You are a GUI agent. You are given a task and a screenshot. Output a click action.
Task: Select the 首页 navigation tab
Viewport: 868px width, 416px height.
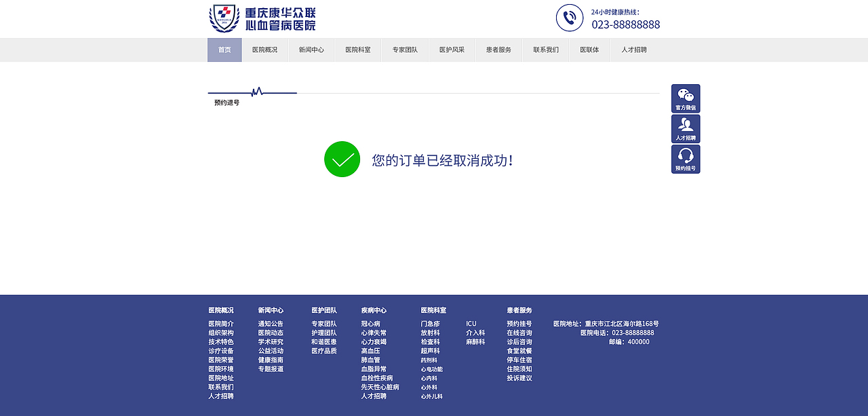coord(224,50)
